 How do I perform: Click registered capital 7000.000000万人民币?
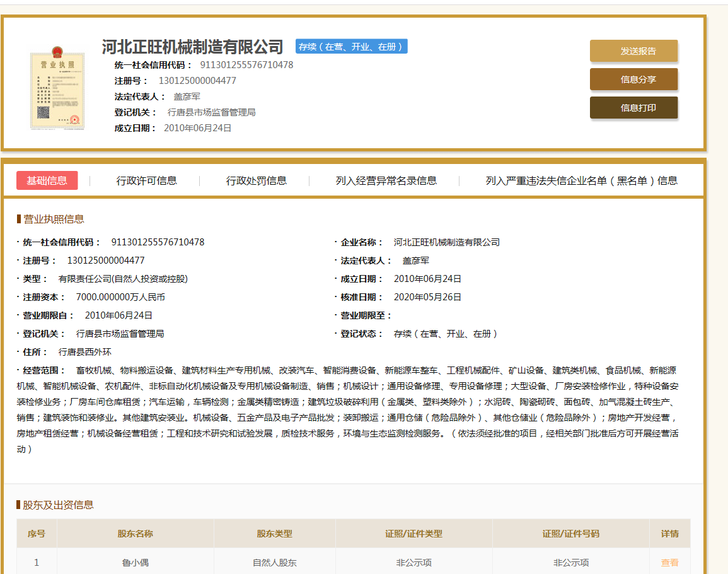click(120, 297)
